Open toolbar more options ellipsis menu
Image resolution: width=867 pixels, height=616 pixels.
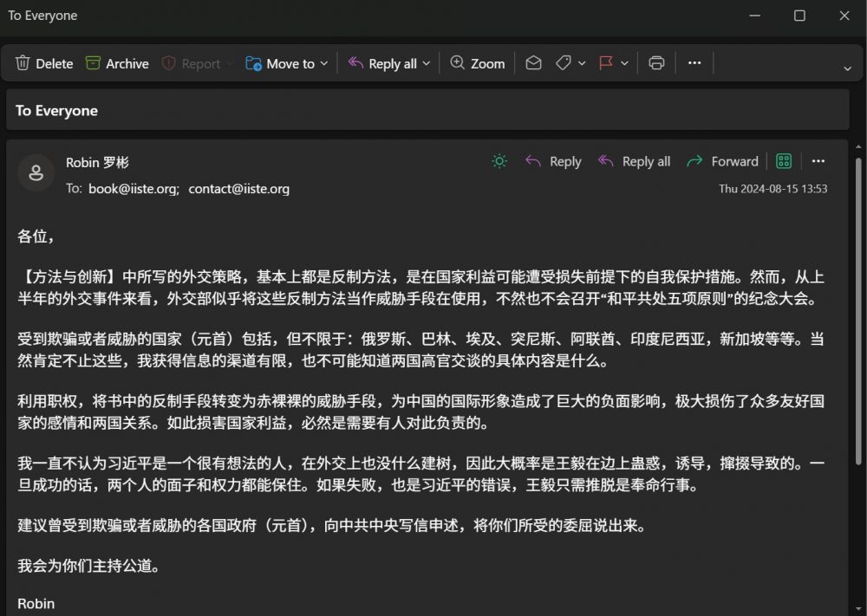694,63
